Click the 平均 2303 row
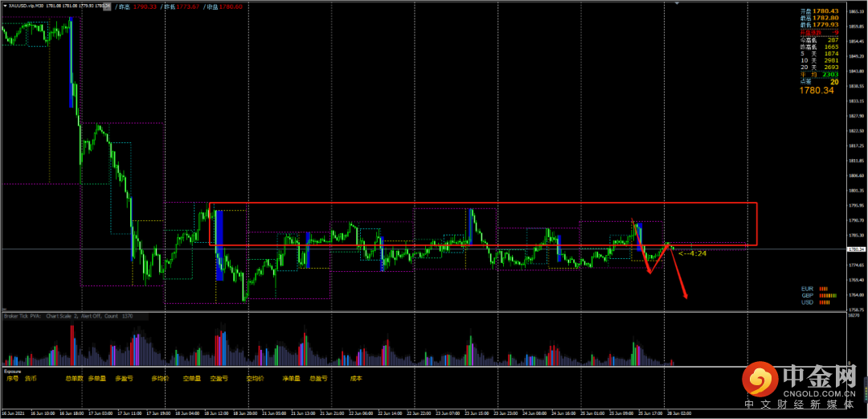The height and width of the screenshot is (419, 868). point(819,74)
